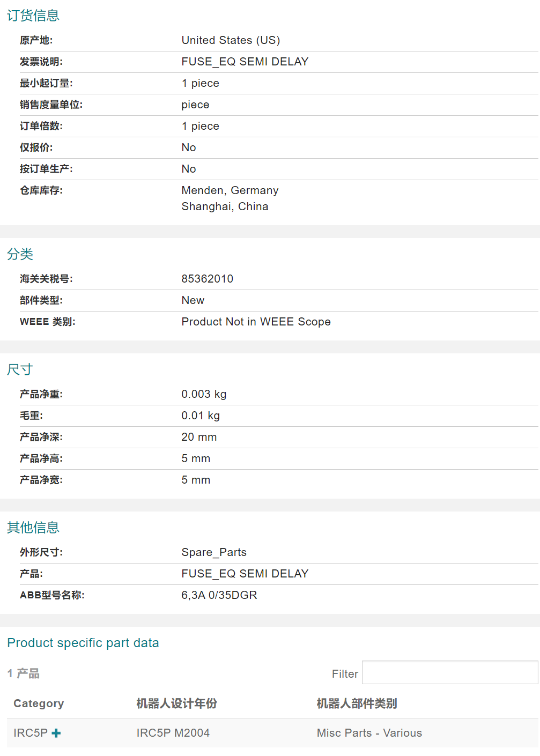Viewport: 540px width, 756px height.
Task: Click Product Not in WEEE Scope text
Action: click(256, 322)
